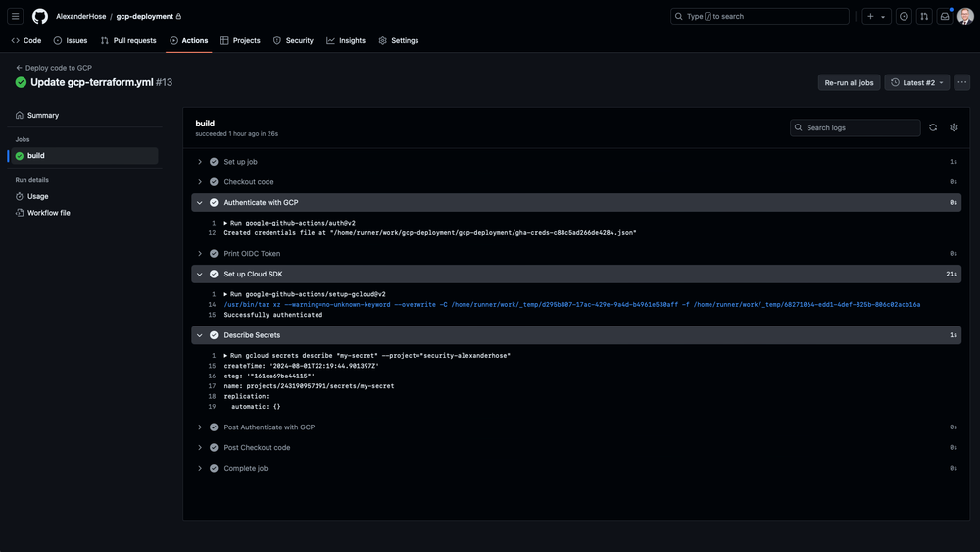The image size is (980, 552).
Task: Open the create-new dropdown arrow
Action: [883, 17]
